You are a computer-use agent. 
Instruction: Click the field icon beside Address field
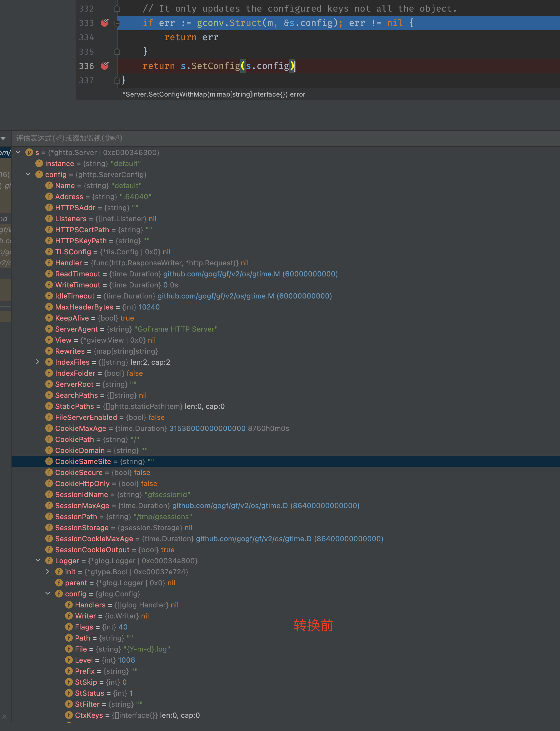[x=49, y=197]
